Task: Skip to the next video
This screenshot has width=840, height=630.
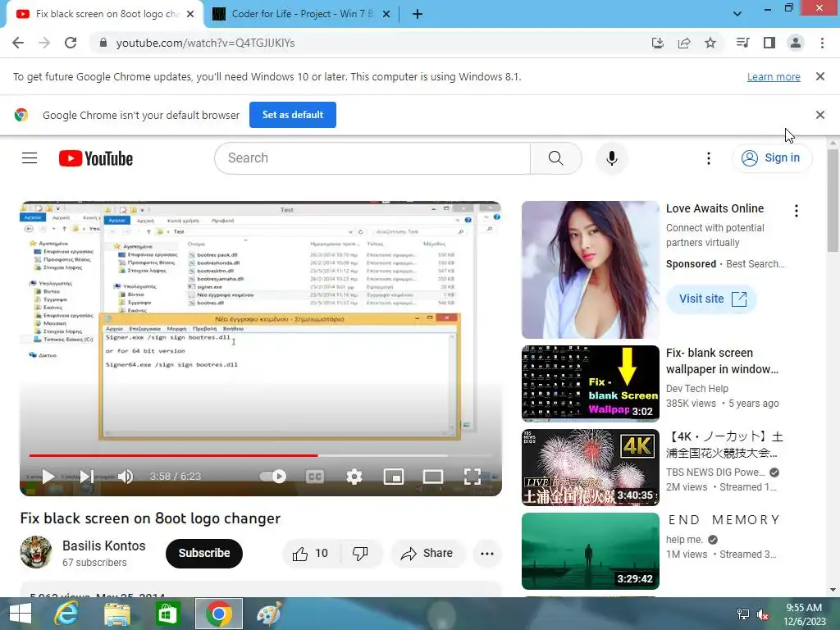Action: [x=86, y=477]
